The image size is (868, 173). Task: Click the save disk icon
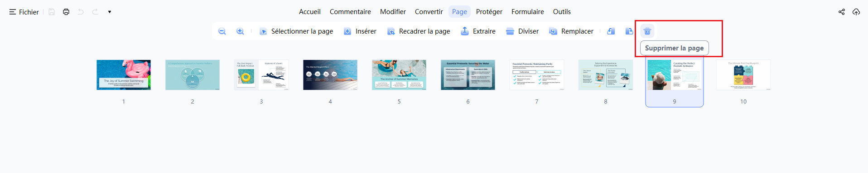point(52,12)
